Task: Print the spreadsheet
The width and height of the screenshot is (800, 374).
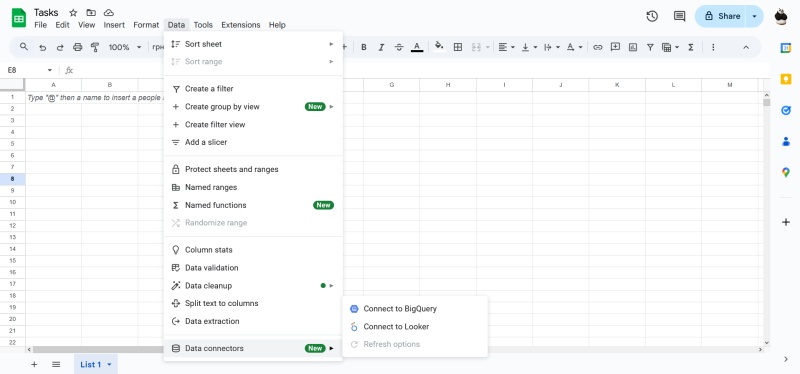Action: (78, 47)
